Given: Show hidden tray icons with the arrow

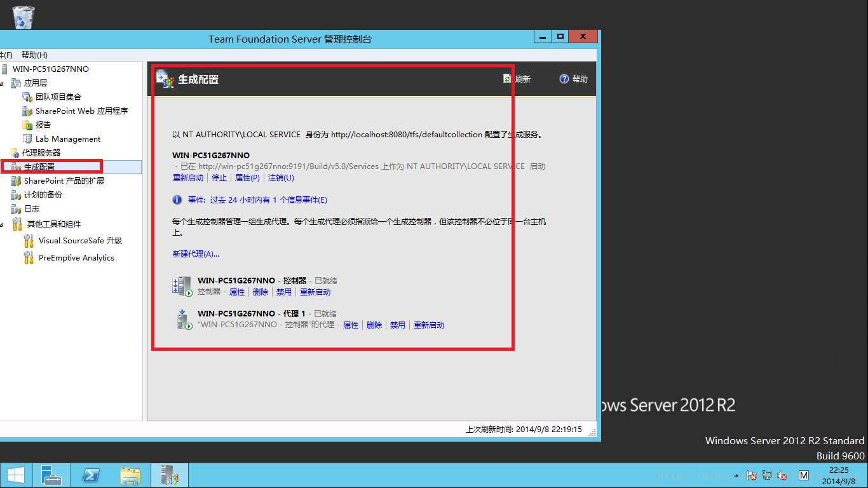Looking at the screenshot, I should pos(736,475).
